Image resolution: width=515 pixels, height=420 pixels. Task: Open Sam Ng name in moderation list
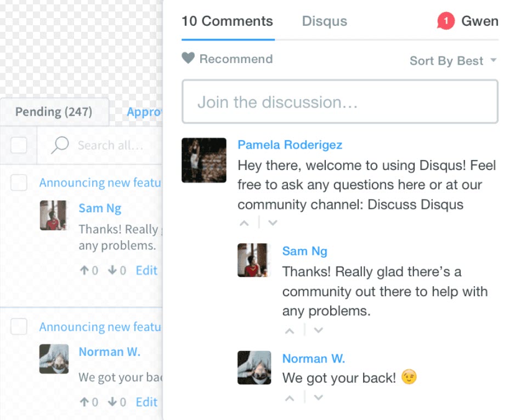coord(100,208)
